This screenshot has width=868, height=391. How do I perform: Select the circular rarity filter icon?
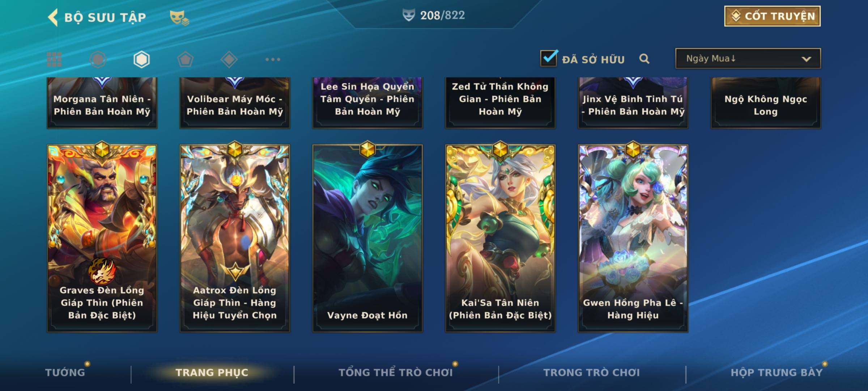tap(98, 59)
